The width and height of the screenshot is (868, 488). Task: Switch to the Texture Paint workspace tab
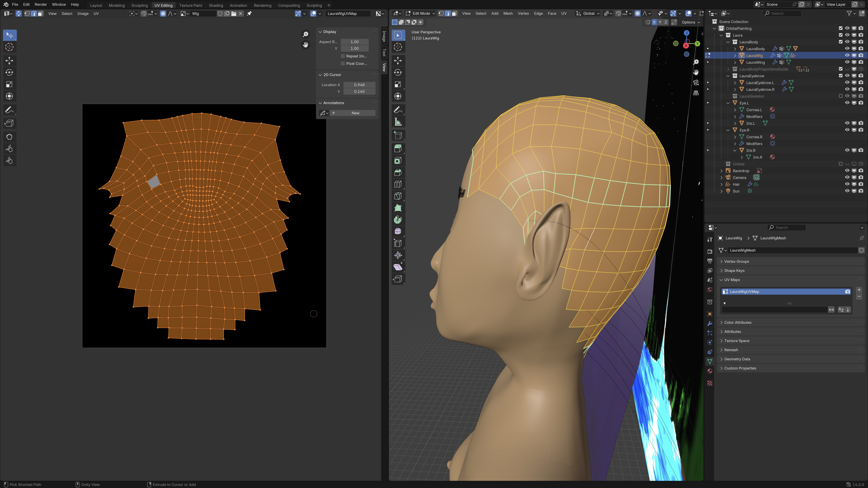point(191,5)
